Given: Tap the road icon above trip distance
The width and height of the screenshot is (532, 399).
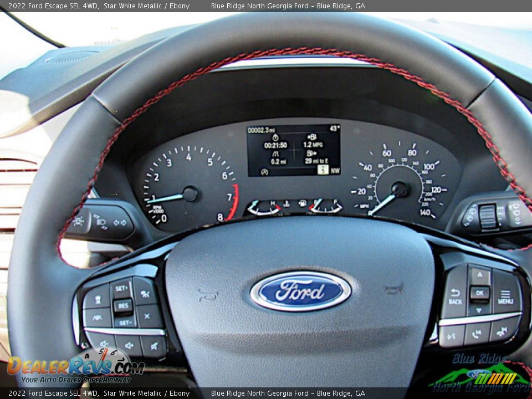Looking at the screenshot, I should pyautogui.click(x=275, y=154).
